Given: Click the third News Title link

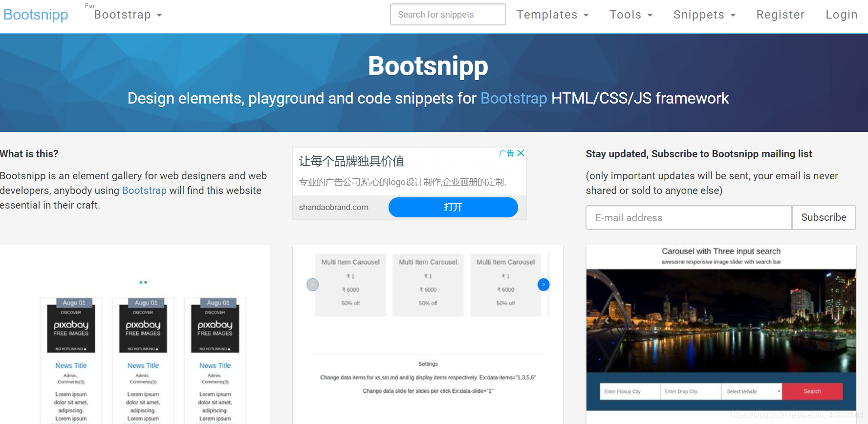Looking at the screenshot, I should coord(215,365).
